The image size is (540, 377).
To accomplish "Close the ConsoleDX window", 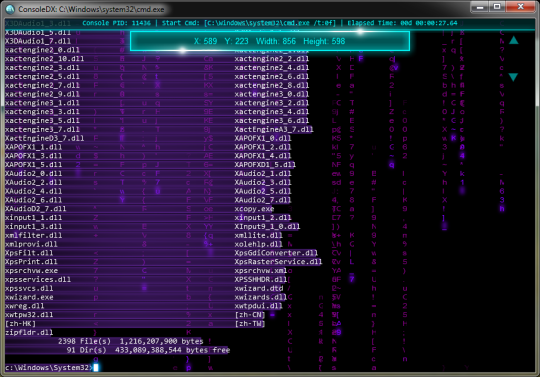I will coord(520,7).
